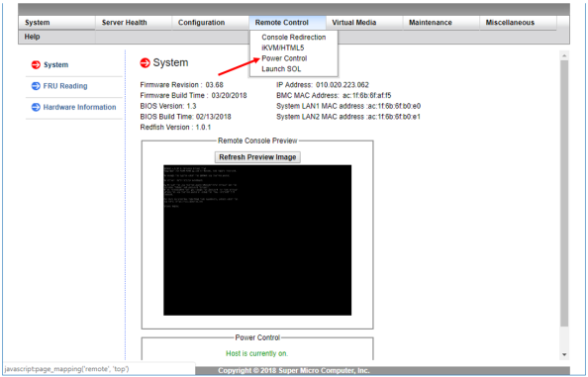Choose Console Redirection from dropdown

(x=294, y=37)
